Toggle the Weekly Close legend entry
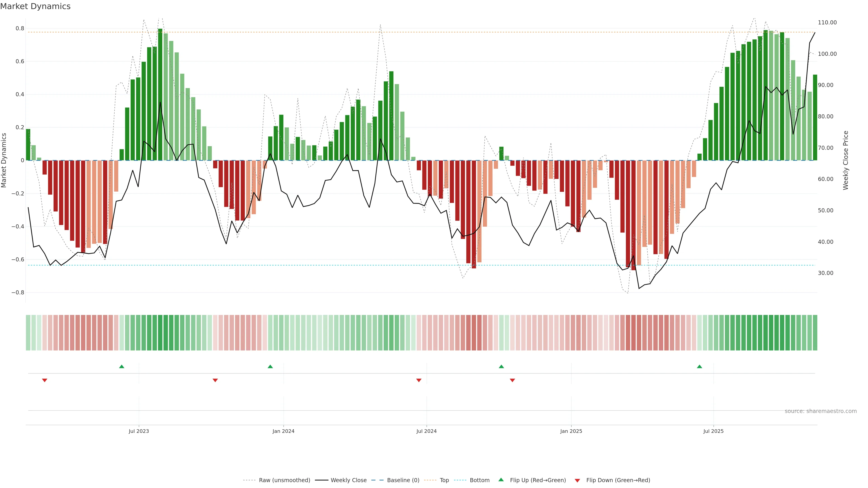 (x=348, y=480)
